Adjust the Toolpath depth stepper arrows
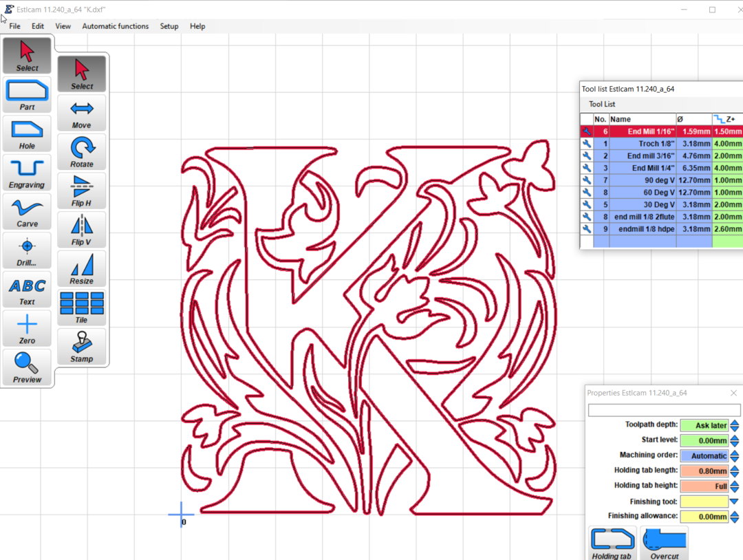Viewport: 743px width, 560px height. pos(735,426)
